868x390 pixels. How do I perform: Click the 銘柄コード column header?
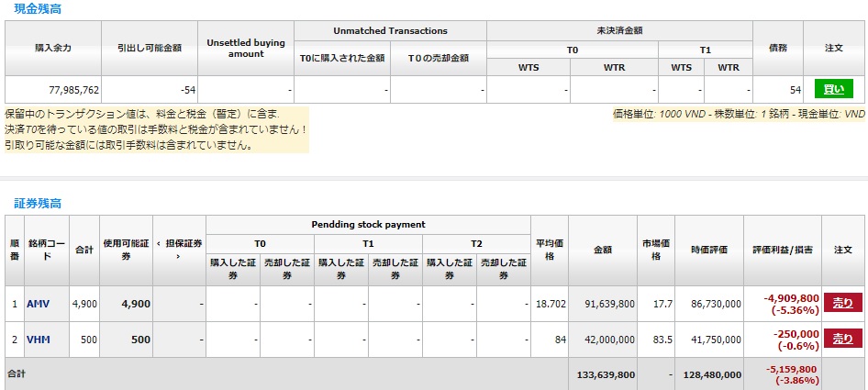click(46, 249)
